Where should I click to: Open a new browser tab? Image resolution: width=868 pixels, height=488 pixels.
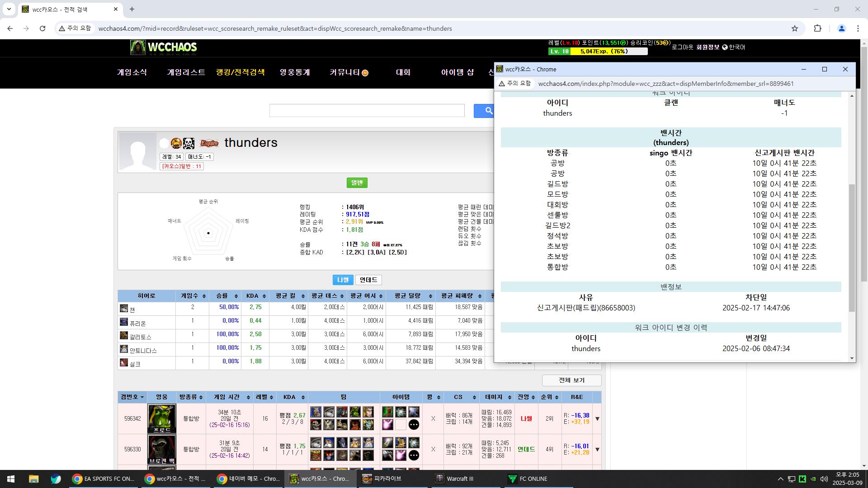pos(132,9)
